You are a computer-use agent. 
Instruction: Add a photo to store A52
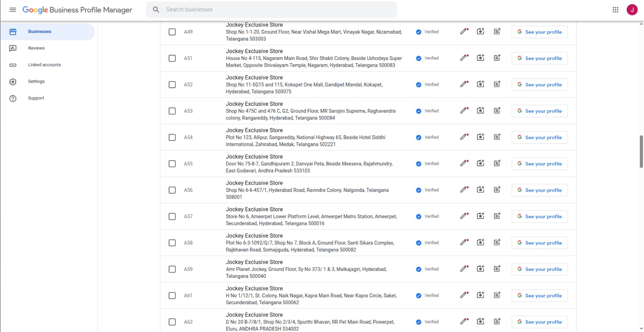coord(481,84)
